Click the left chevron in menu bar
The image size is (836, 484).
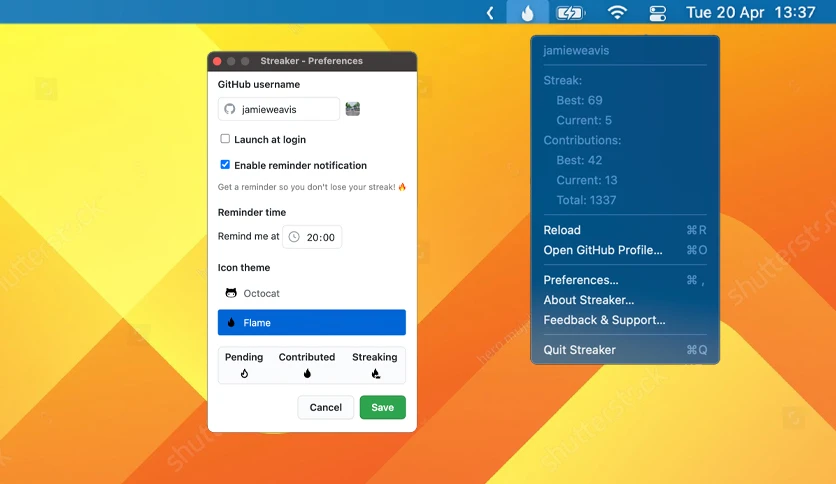pos(490,13)
